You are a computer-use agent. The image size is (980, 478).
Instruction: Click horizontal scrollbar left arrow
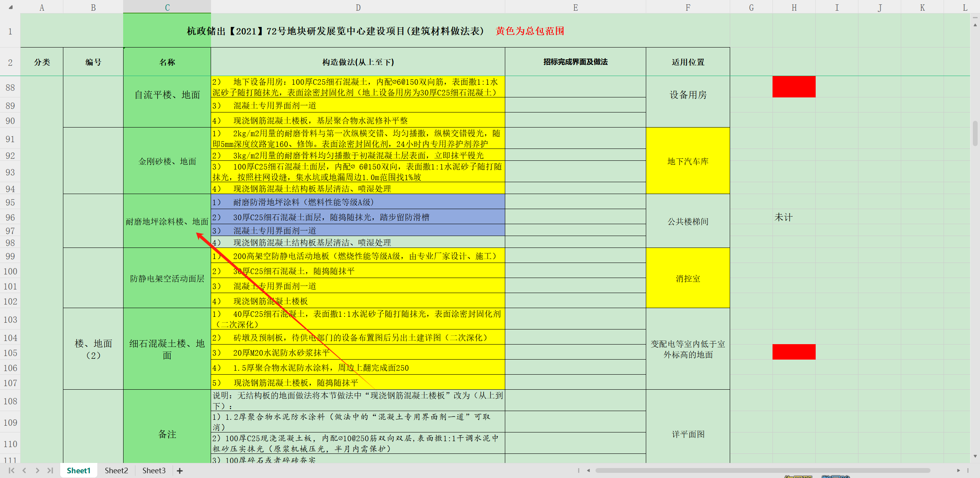(588, 470)
